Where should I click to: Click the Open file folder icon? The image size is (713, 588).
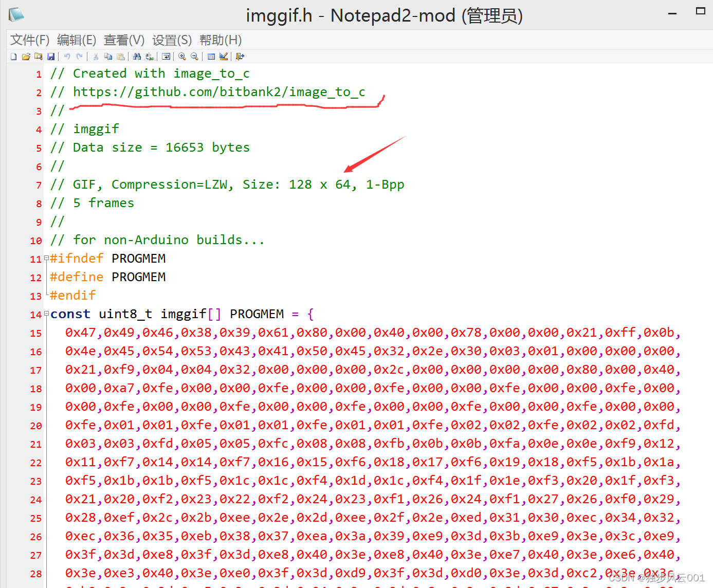click(x=26, y=57)
